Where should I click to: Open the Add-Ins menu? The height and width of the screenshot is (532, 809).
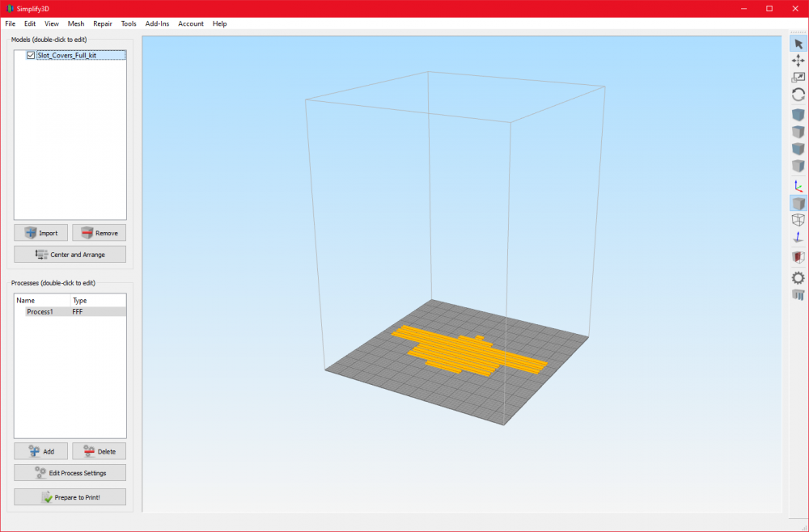pyautogui.click(x=157, y=23)
